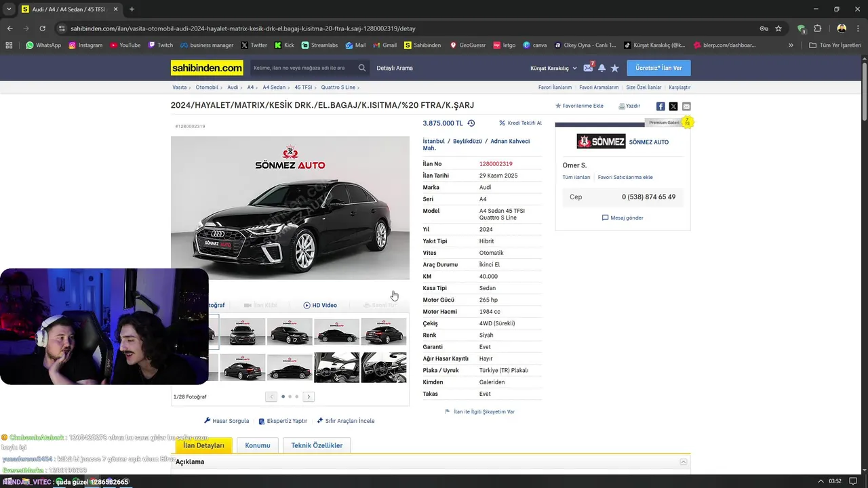Image resolution: width=868 pixels, height=488 pixels.
Task: Share listing on X
Action: pos(673,106)
